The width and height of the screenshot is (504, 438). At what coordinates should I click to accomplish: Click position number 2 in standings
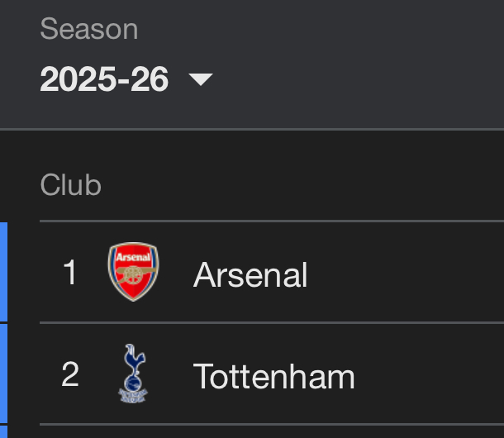point(70,375)
